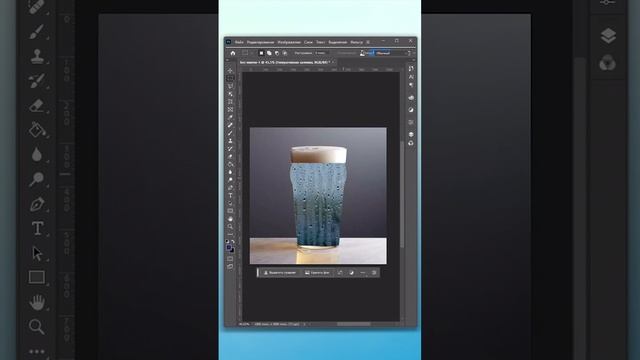Select the Blur drop tool

click(x=230, y=172)
